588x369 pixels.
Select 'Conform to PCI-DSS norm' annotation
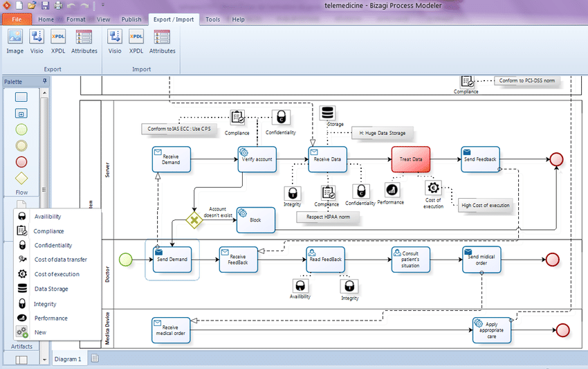tap(526, 80)
